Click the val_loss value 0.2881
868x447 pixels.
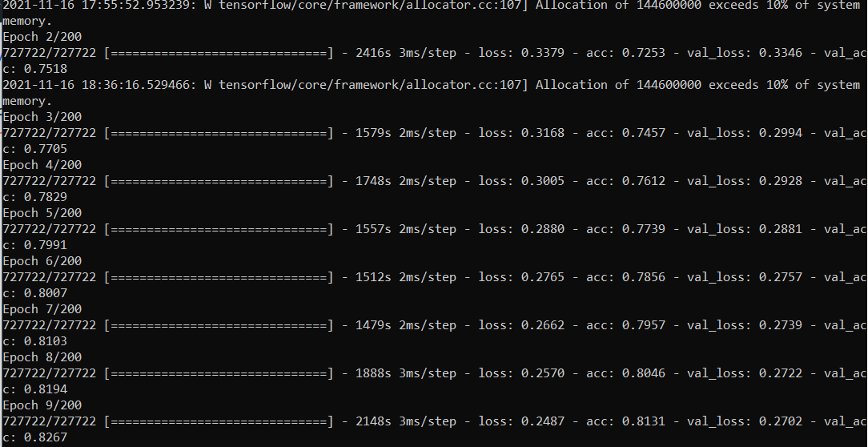click(781, 230)
